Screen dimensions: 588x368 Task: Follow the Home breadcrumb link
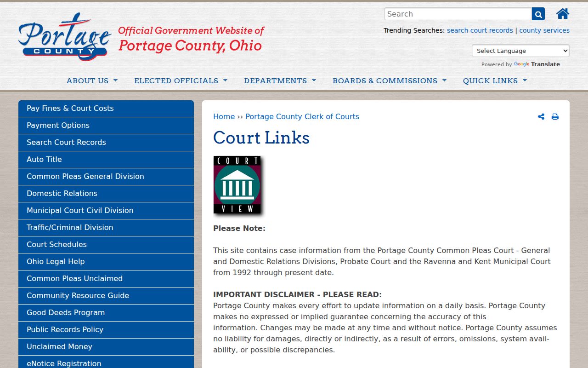[x=224, y=117]
